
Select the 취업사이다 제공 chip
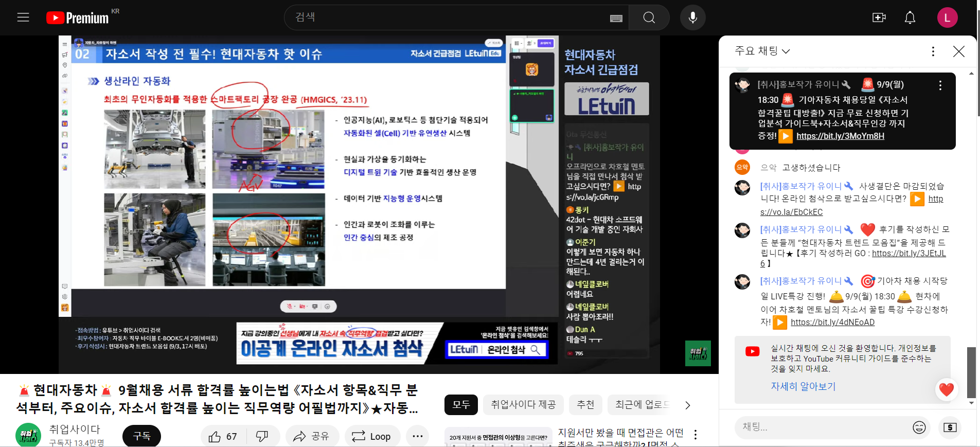(523, 405)
